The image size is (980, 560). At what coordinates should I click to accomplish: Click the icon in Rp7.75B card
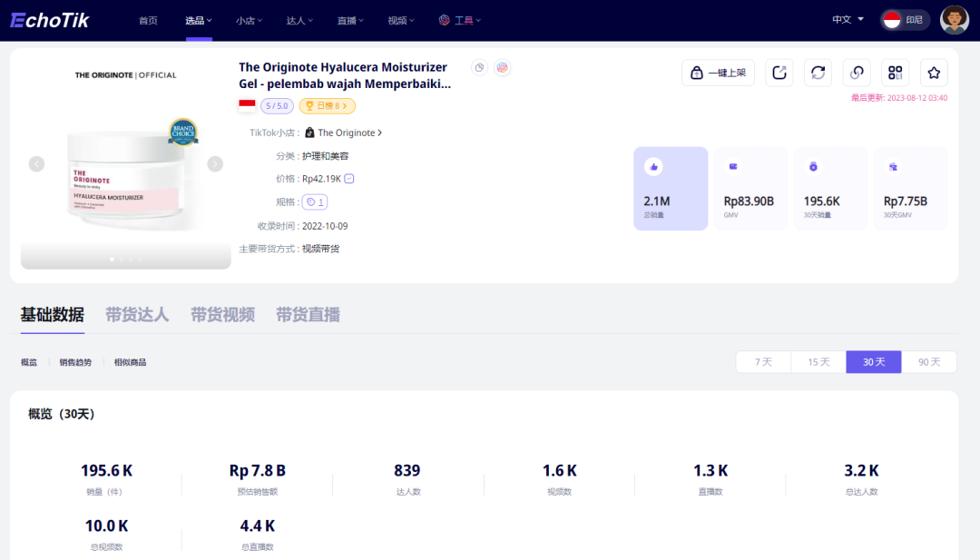point(893,167)
